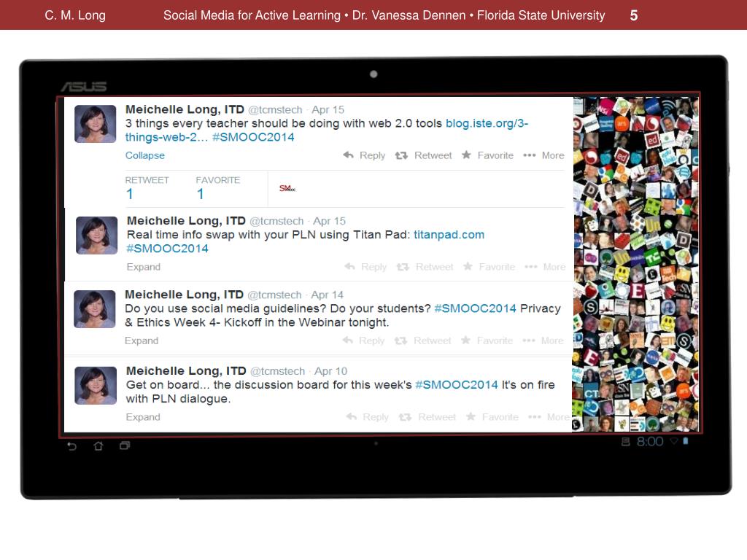Open profile photo on Apr 14 tweet
This screenshot has width=747, height=560.
[x=95, y=309]
